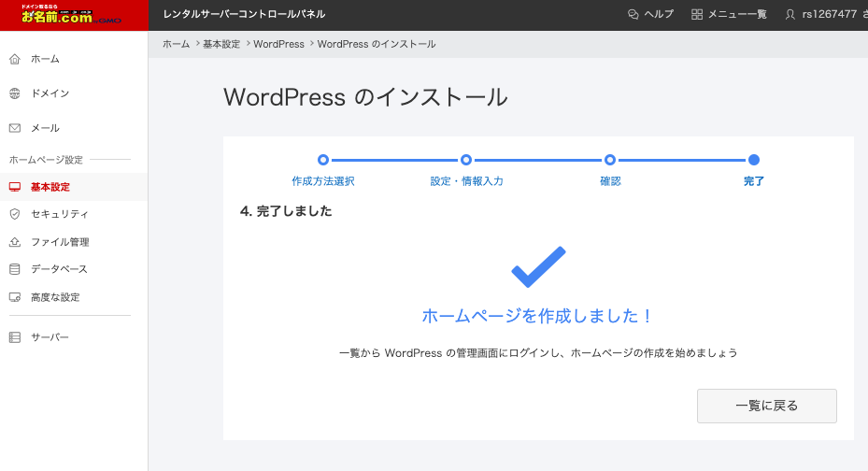The width and height of the screenshot is (868, 471).
Task: Click the 確認 step circle
Action: 610,160
